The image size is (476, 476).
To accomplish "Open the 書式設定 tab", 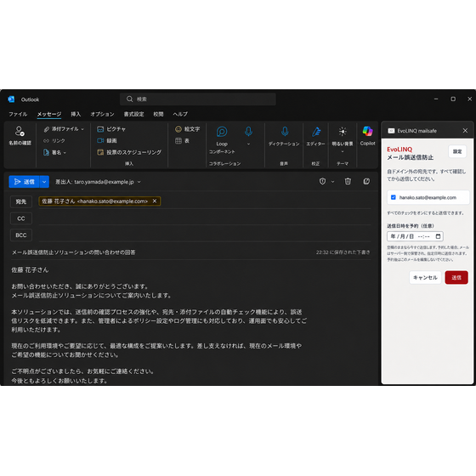I will (133, 114).
